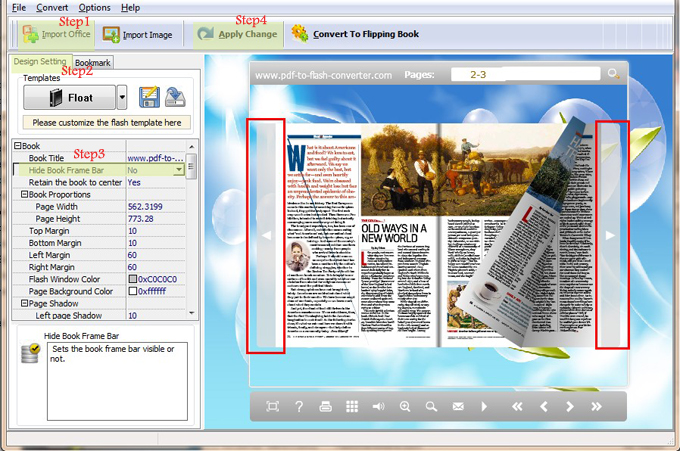Click the zoom in magnifier icon
This screenshot has width=680, height=451.
pyautogui.click(x=405, y=406)
